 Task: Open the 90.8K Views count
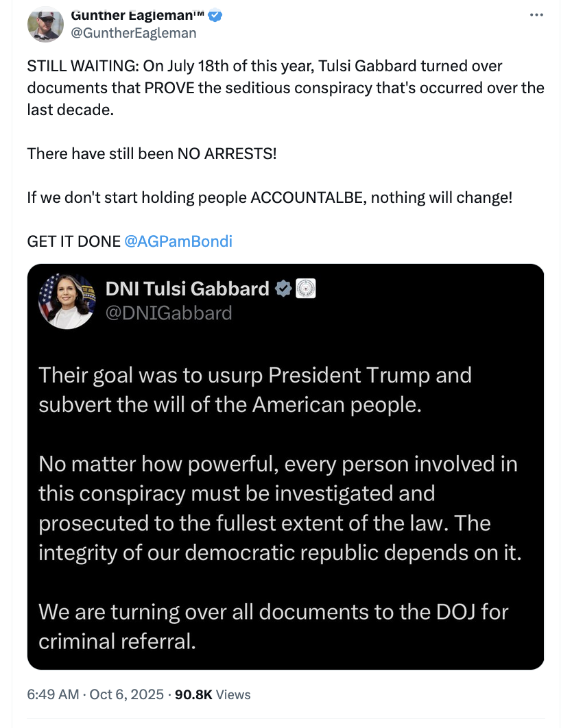[213, 694]
